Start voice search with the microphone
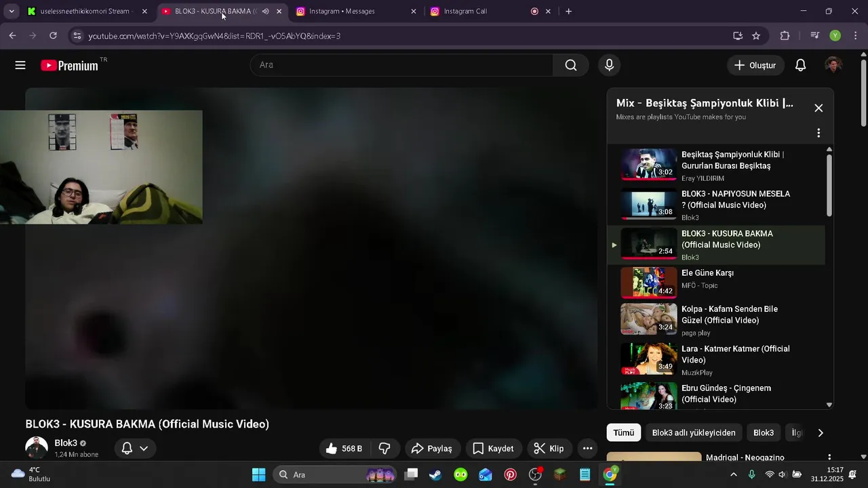 tap(609, 65)
